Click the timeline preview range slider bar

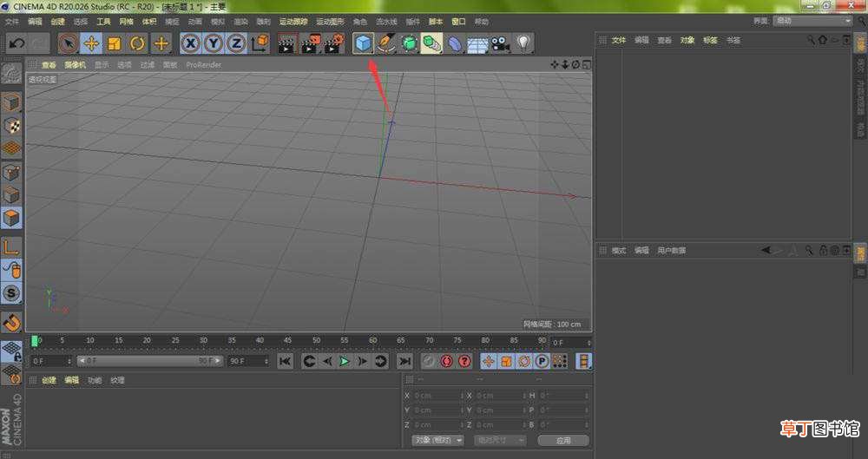click(150, 361)
